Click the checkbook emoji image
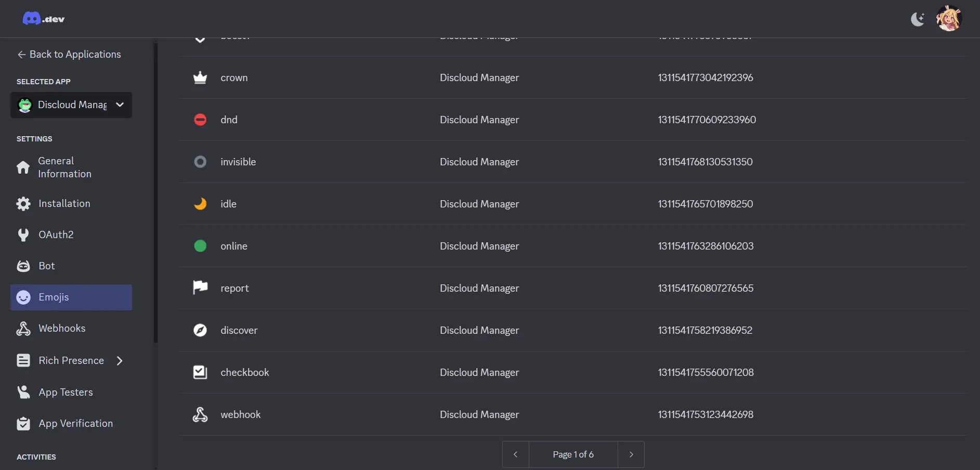Screen dimensions: 980x470 pos(200,372)
